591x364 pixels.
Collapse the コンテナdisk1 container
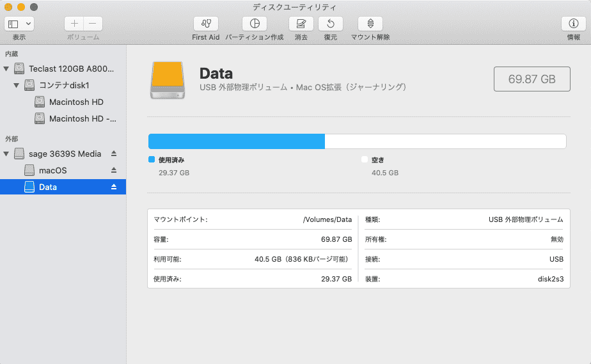[x=16, y=86]
